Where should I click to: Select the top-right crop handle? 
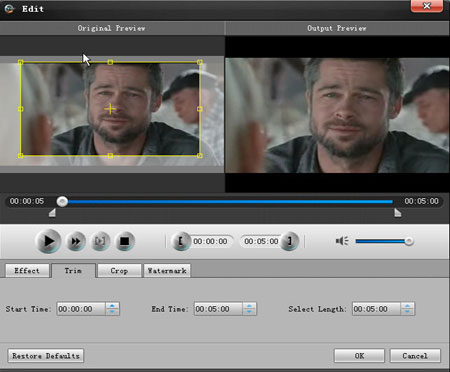click(x=199, y=62)
